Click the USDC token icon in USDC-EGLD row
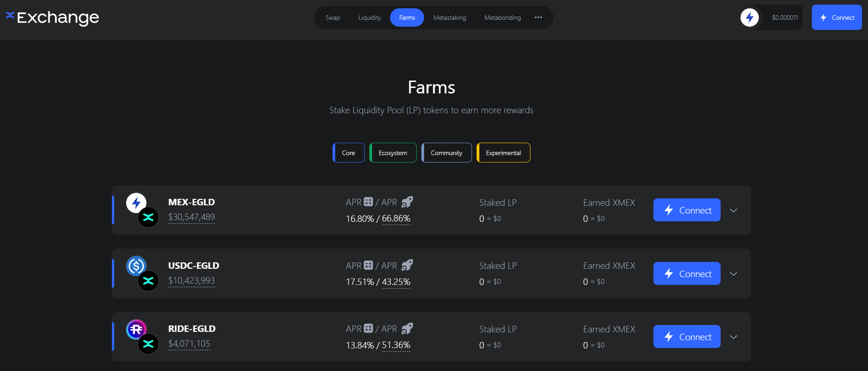Screen dimensions: 868x371 click(x=136, y=266)
